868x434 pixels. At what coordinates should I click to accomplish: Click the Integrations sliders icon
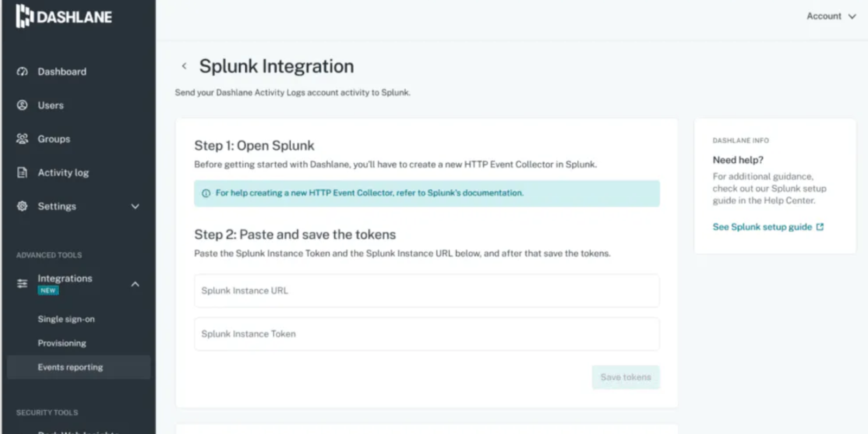coord(22,283)
